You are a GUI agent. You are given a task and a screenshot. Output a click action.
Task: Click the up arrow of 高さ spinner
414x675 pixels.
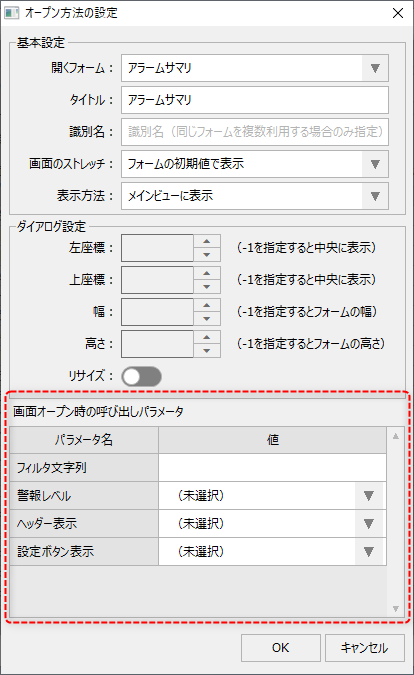(207, 338)
